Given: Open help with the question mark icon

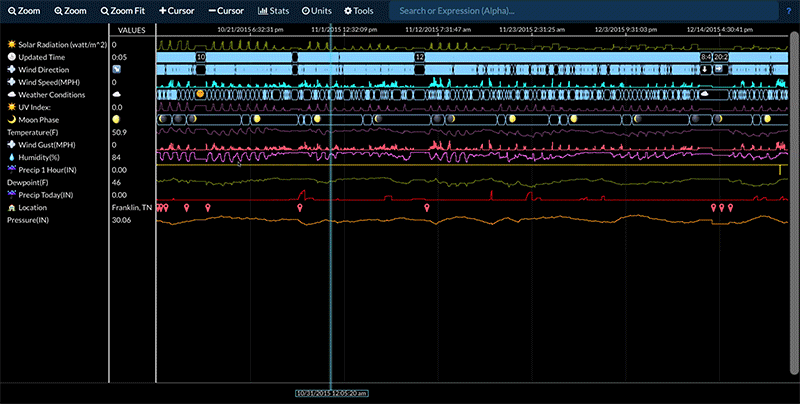Looking at the screenshot, I should [x=788, y=10].
